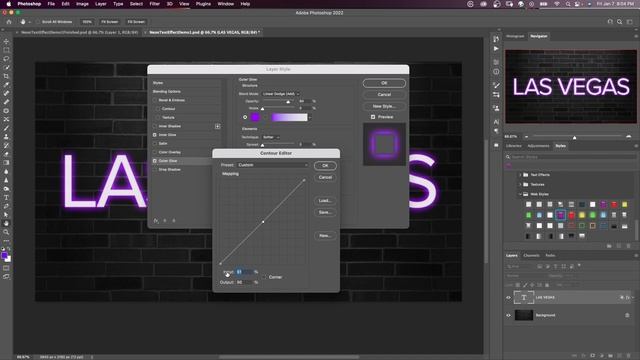Open Blend Mode dropdown in Outer Glow

(x=281, y=94)
